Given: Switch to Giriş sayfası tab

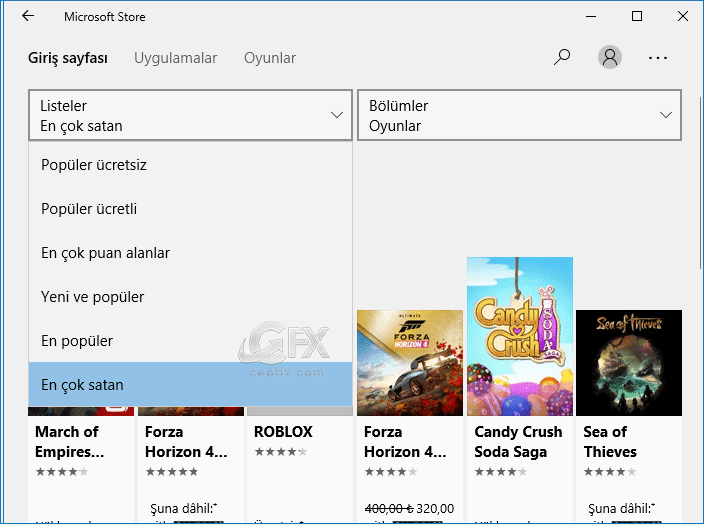Looking at the screenshot, I should pos(68,58).
